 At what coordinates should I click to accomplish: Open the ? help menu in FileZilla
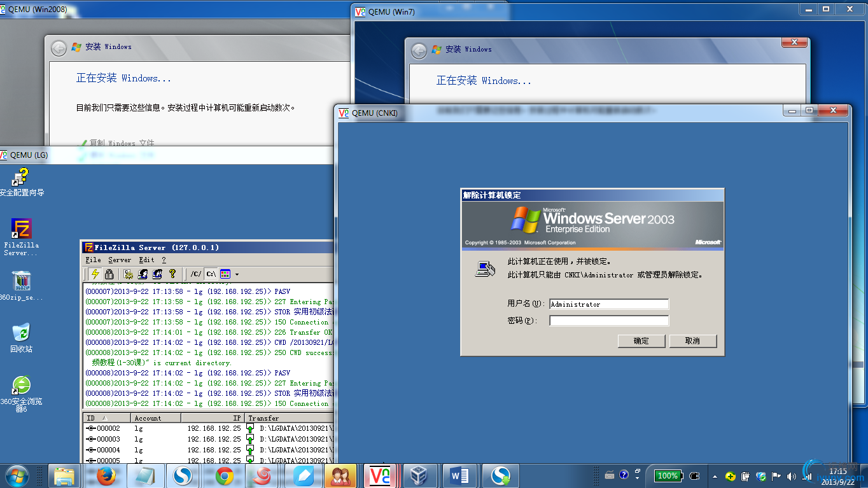pos(164,260)
